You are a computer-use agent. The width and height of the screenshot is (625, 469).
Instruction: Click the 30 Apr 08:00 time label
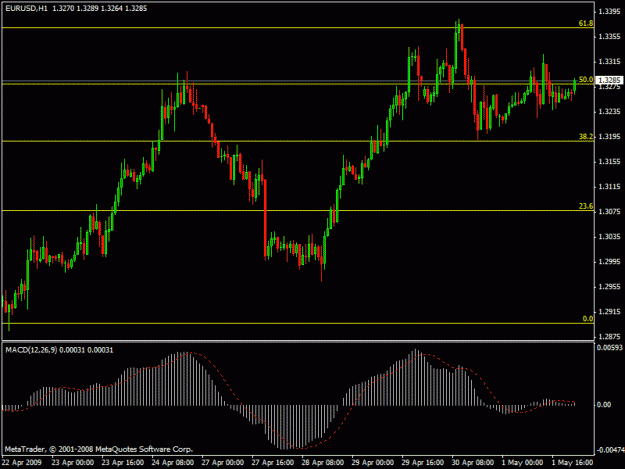coord(473,463)
